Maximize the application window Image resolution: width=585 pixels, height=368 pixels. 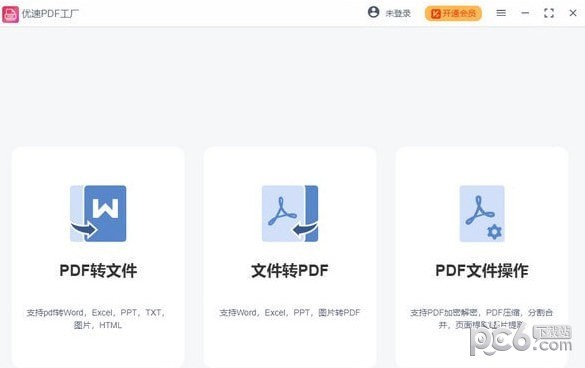549,13
